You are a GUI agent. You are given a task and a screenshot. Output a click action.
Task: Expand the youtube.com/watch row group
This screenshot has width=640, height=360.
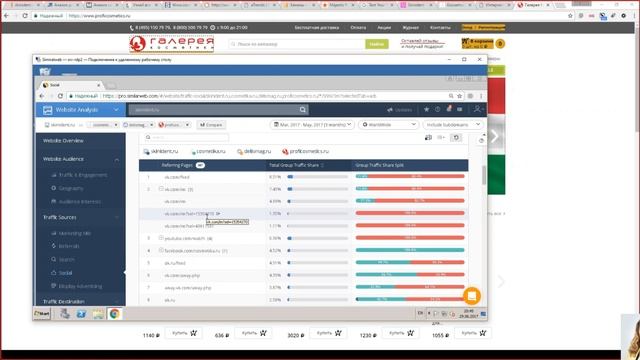161,238
